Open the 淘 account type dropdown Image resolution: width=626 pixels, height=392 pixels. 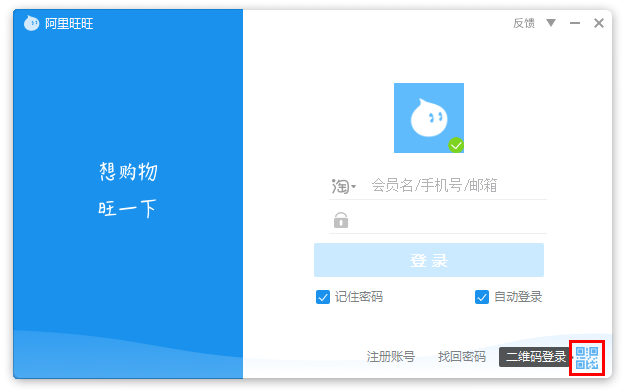(343, 186)
